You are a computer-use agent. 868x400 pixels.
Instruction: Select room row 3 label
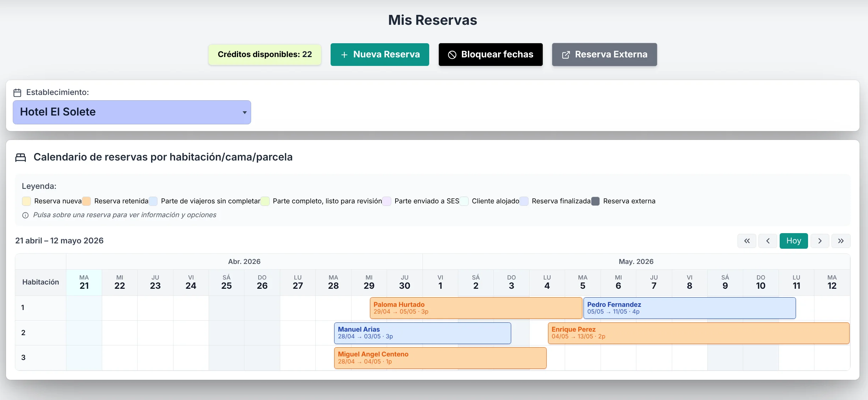coord(40,358)
